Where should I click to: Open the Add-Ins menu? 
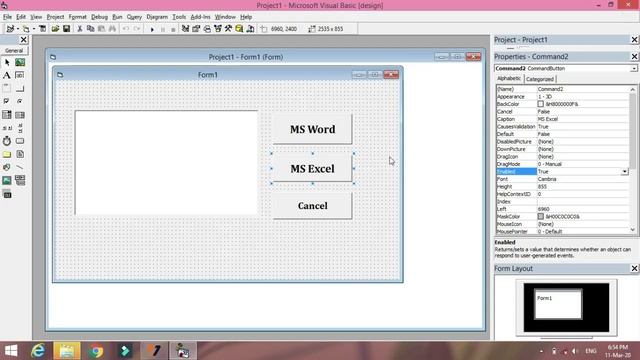(200, 17)
